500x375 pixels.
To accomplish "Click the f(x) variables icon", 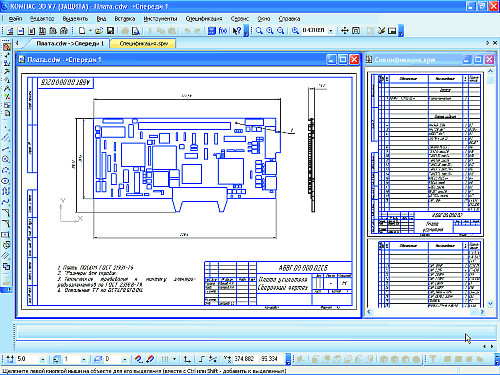I will [223, 31].
